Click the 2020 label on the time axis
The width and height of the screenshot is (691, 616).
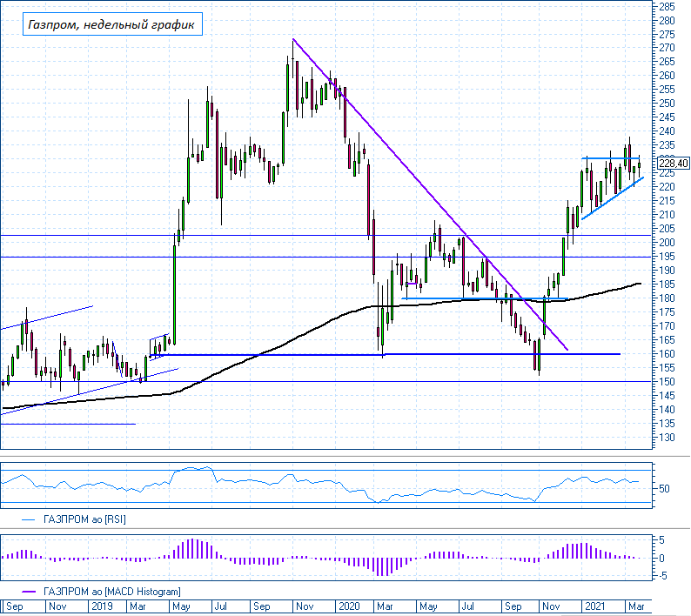pos(350,606)
